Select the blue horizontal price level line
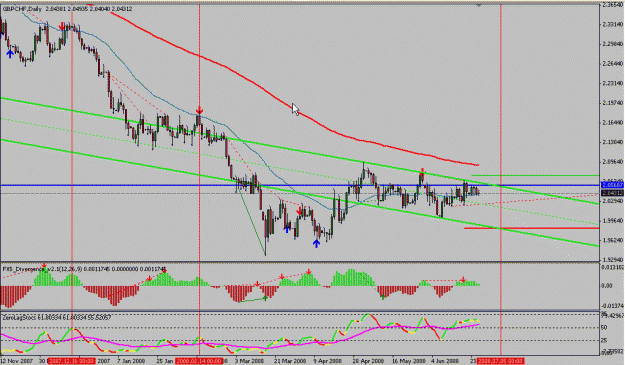This screenshot has width=625, height=365. point(299,185)
